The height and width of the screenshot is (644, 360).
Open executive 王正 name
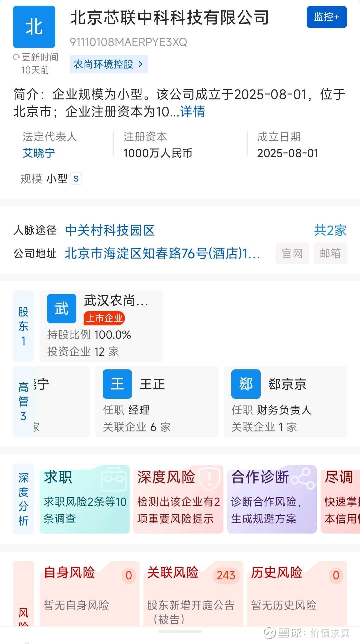pyautogui.click(x=152, y=384)
